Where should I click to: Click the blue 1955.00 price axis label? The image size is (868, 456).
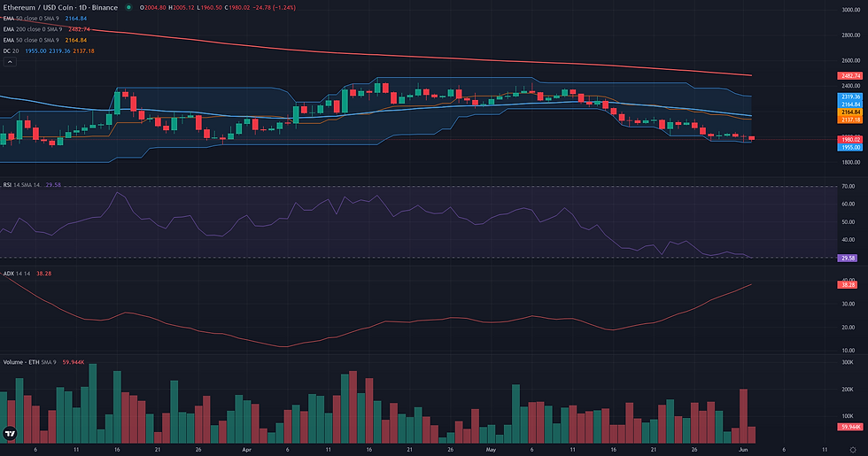(850, 147)
